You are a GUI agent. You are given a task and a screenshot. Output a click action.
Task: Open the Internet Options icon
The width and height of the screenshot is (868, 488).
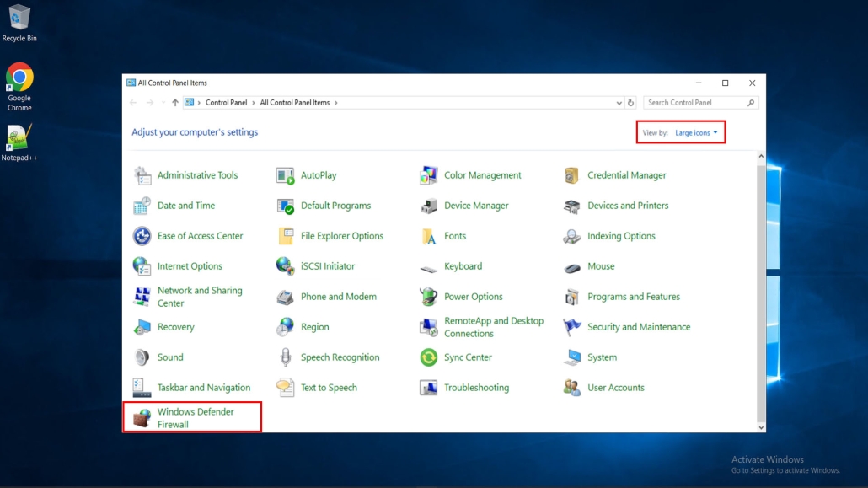[x=142, y=266]
